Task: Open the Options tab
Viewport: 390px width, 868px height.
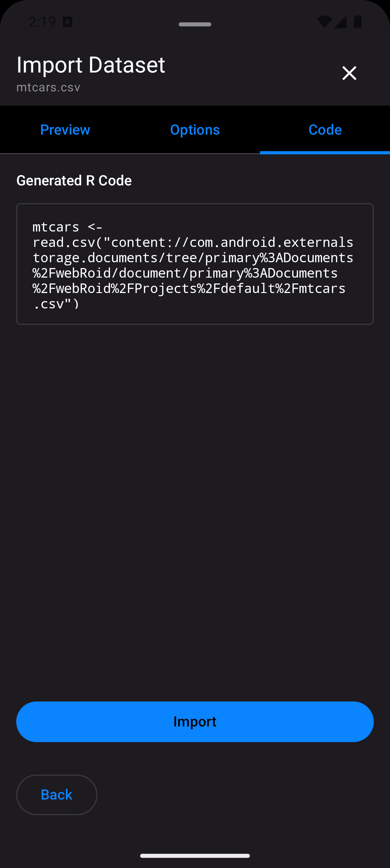Action: [195, 130]
